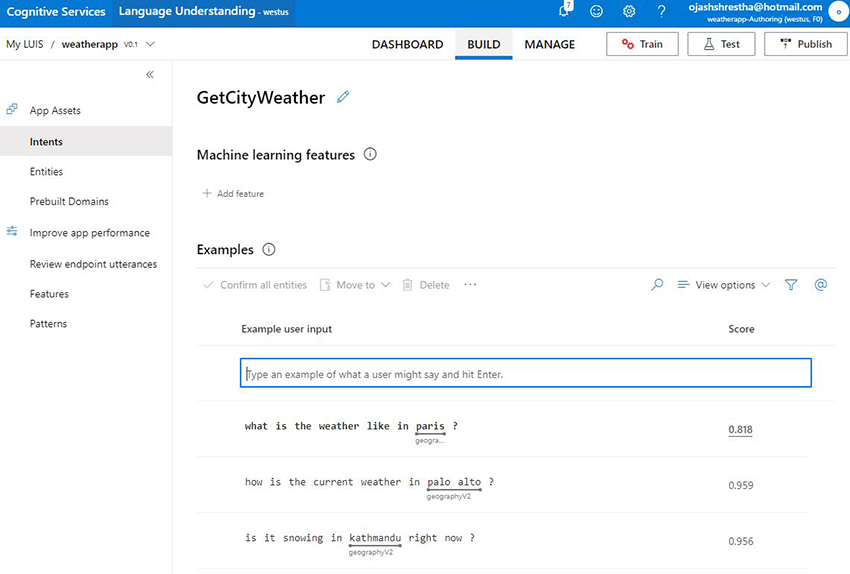The width and height of the screenshot is (850, 574).
Task: Focus the example utterance input field
Action: coord(525,373)
